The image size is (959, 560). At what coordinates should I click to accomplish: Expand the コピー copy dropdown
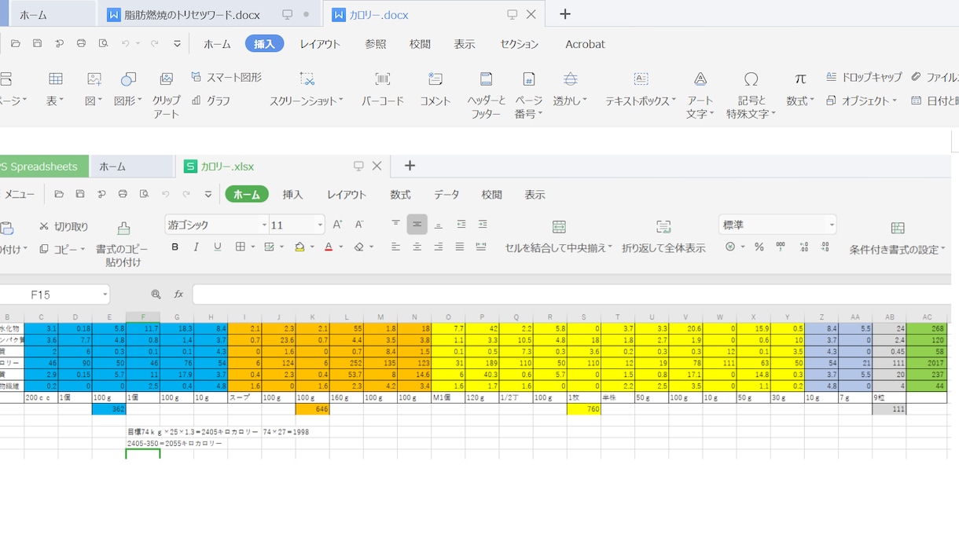pyautogui.click(x=83, y=249)
